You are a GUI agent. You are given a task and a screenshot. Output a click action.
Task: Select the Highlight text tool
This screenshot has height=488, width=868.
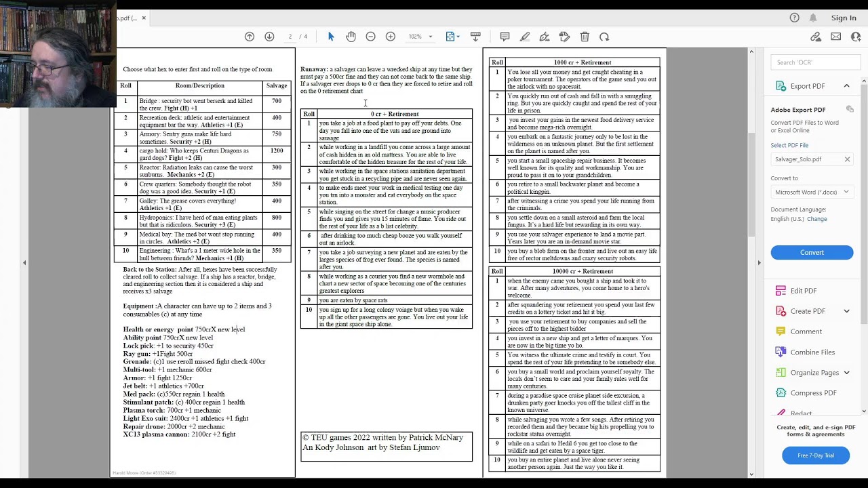525,37
